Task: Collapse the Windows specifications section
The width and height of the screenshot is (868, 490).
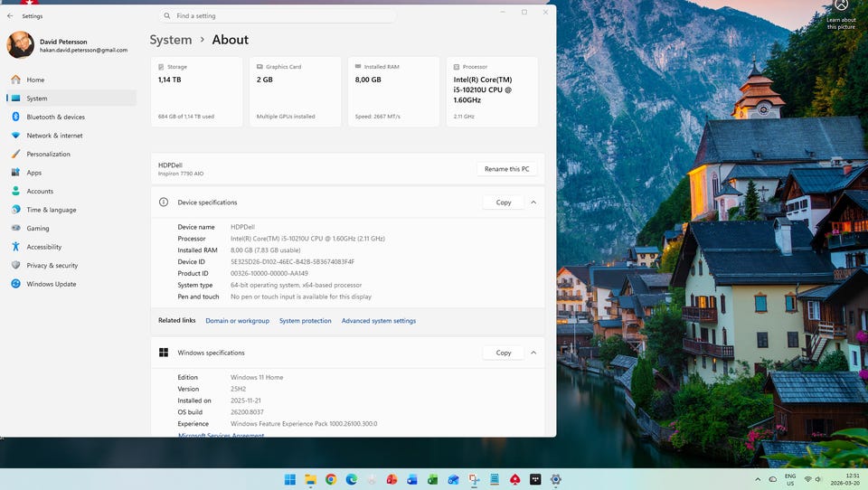Action: (533, 353)
